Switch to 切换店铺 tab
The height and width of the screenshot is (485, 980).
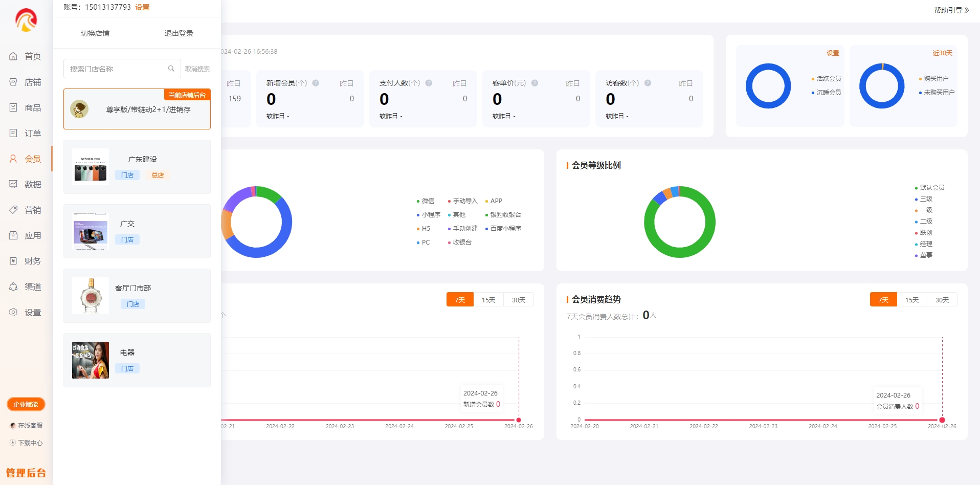pyautogui.click(x=95, y=33)
